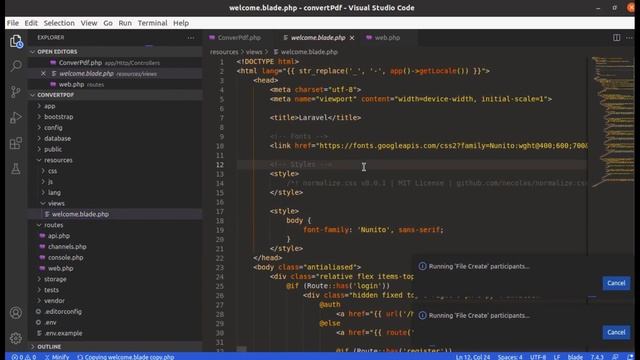
Task: Cancel the upper File Create notification
Action: coord(616,283)
